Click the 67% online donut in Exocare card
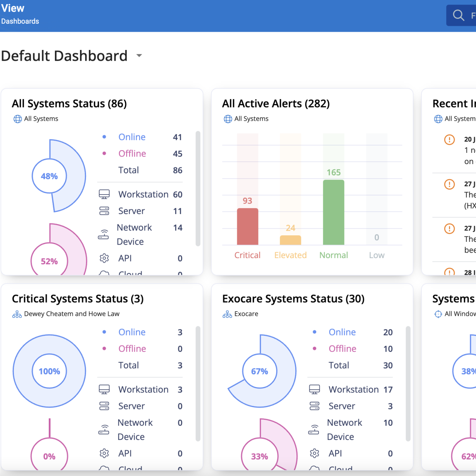The width and height of the screenshot is (476, 476). point(260,372)
